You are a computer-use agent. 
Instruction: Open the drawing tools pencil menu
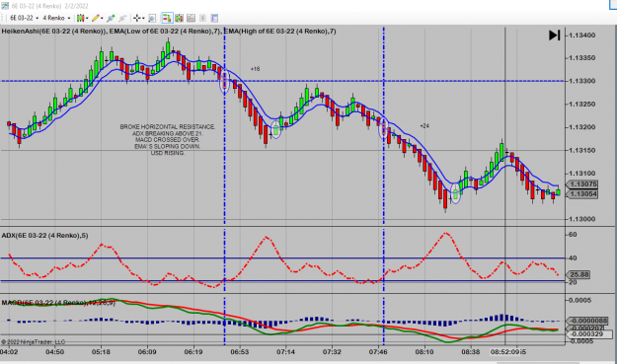[x=97, y=18]
